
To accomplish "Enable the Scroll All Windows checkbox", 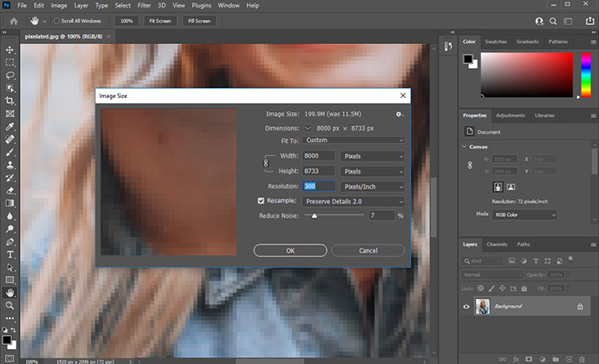I will tap(56, 20).
